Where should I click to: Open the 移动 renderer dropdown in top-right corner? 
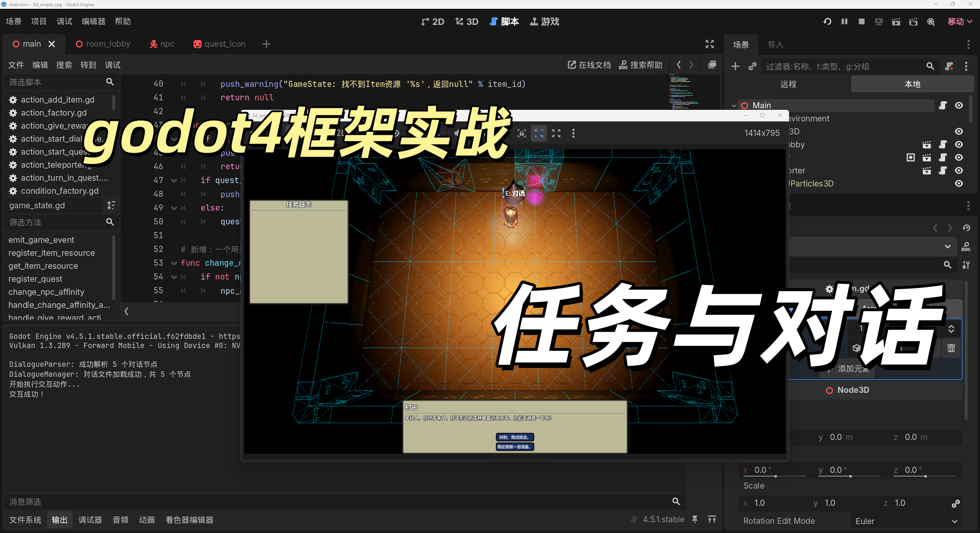click(960, 21)
